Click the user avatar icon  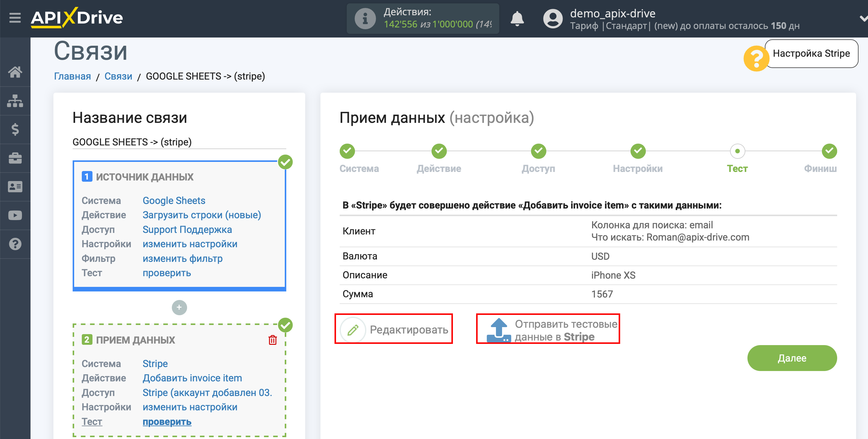tap(553, 19)
